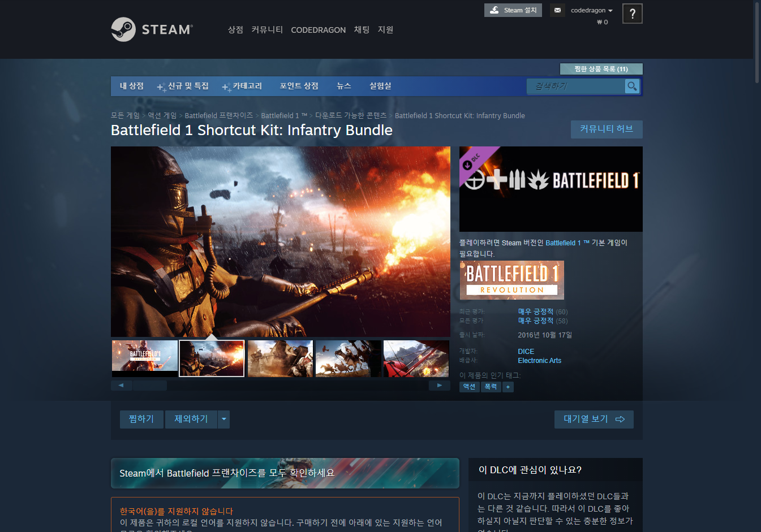Select the first Battlefield 1 logo thumbnail
This screenshot has width=761, height=532.
(145, 358)
